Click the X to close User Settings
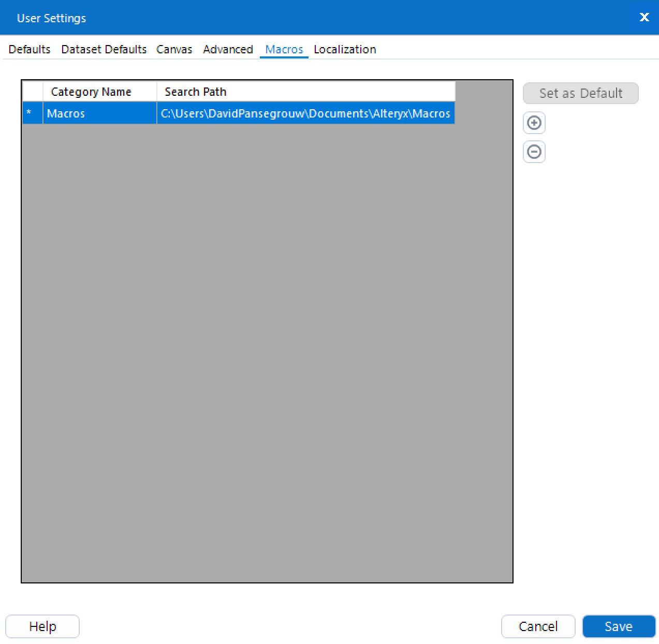The image size is (659, 644). [644, 17]
